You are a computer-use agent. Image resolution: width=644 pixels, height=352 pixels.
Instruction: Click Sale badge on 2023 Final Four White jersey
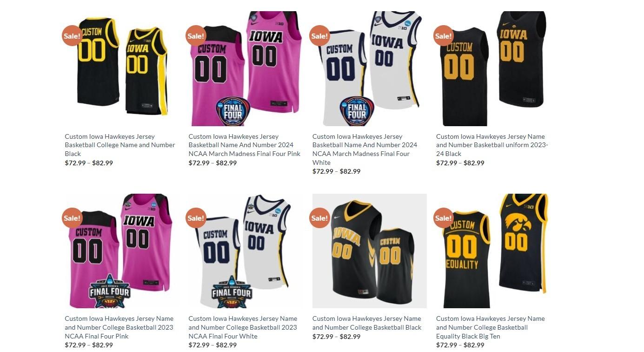[196, 218]
